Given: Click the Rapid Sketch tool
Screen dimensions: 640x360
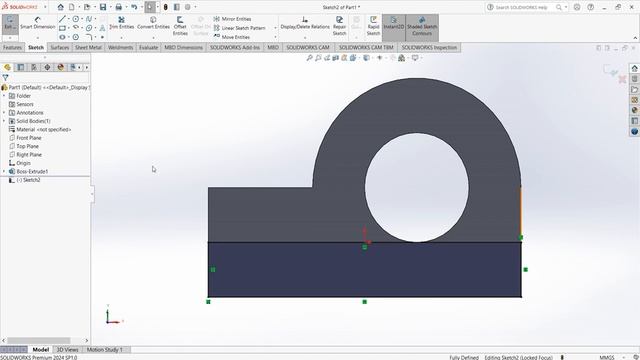Looking at the screenshot, I should click(373, 26).
